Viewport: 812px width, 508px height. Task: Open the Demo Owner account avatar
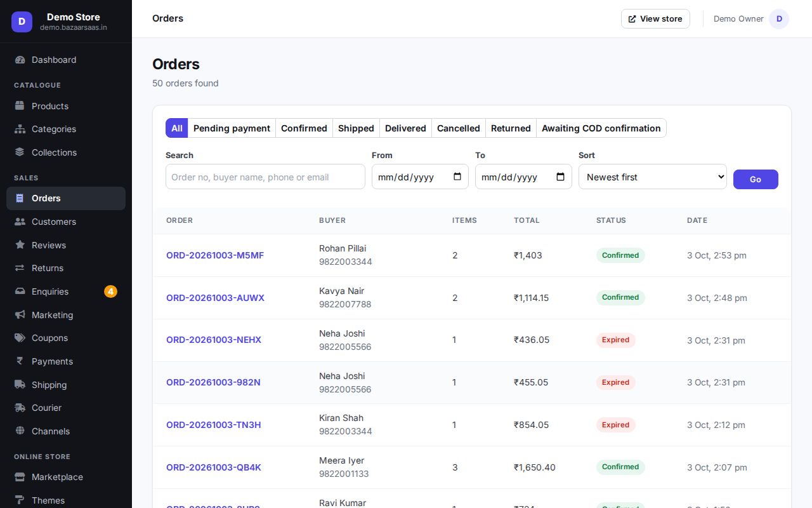tap(779, 19)
